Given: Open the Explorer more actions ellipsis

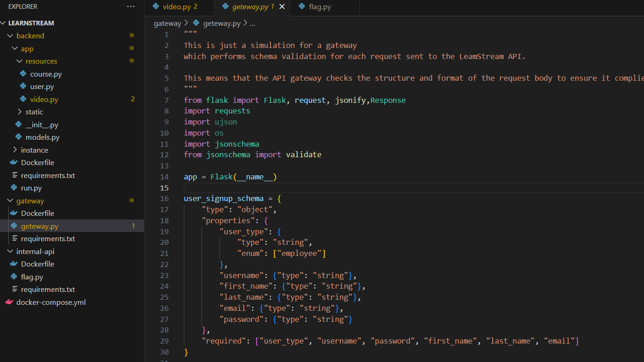Looking at the screenshot, I should [131, 7].
